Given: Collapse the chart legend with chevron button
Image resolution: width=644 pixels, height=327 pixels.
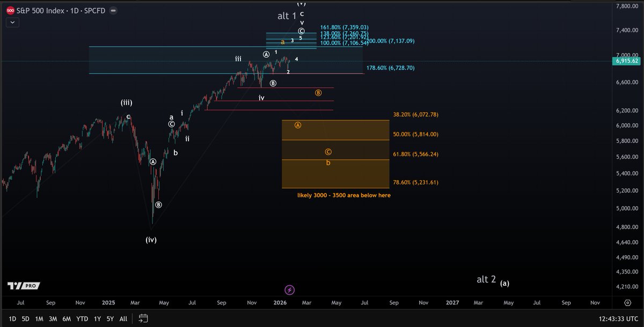Looking at the screenshot, I should 12,23.
